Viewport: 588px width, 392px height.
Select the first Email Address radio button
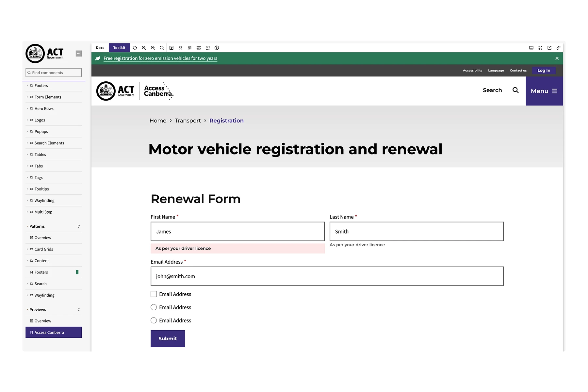[x=154, y=307]
